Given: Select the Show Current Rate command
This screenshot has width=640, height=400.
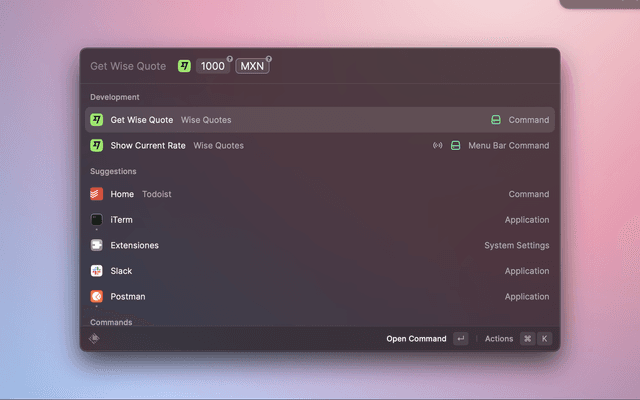Looking at the screenshot, I should pyautogui.click(x=319, y=145).
